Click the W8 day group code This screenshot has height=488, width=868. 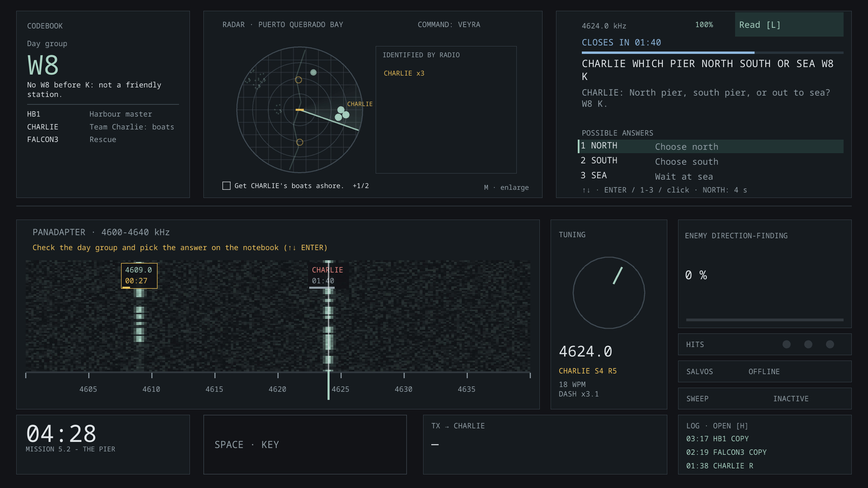[x=43, y=65]
